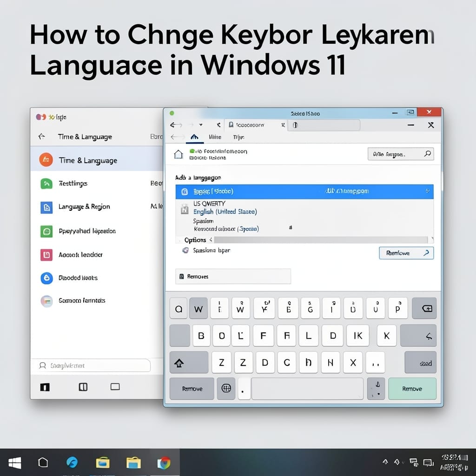Tap the IK key
476x476 pixels.
[x=357, y=336]
